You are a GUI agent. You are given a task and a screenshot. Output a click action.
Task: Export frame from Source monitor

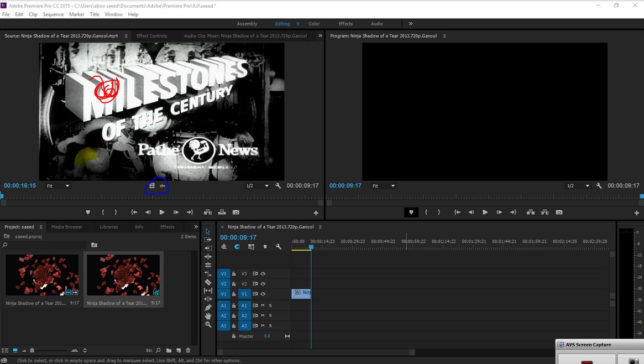tap(235, 212)
